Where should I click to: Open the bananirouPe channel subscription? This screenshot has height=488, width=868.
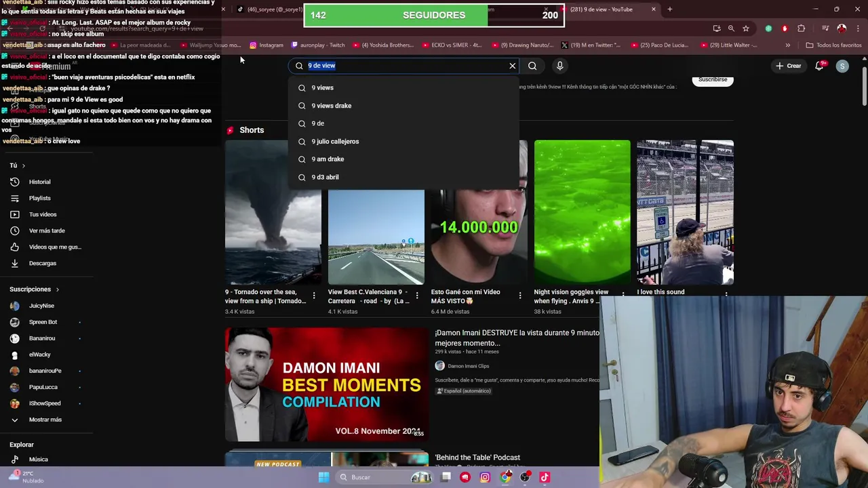point(45,371)
